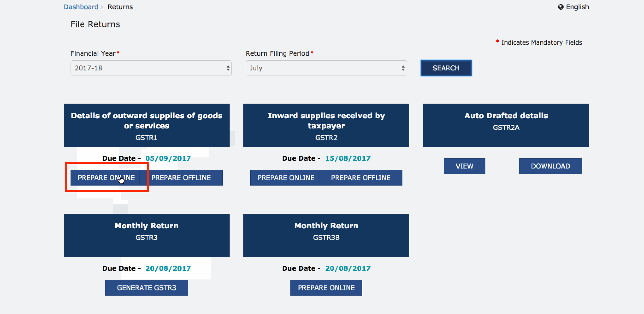
Task: Click the GENERATE GSTR3 button
Action: point(146,288)
